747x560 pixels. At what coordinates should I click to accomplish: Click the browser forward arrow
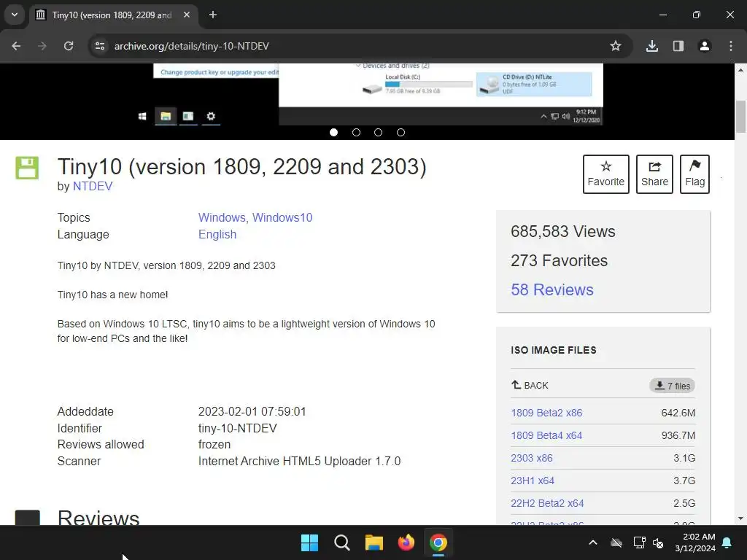42,46
